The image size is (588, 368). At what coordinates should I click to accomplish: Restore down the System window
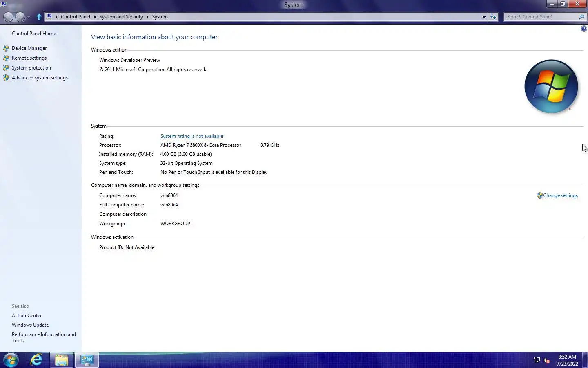(x=563, y=4)
